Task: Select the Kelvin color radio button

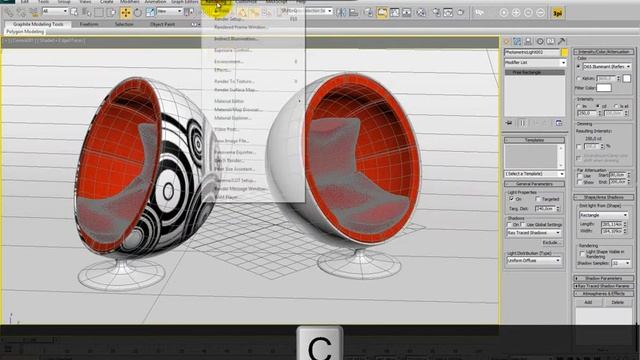Action: [x=578, y=78]
